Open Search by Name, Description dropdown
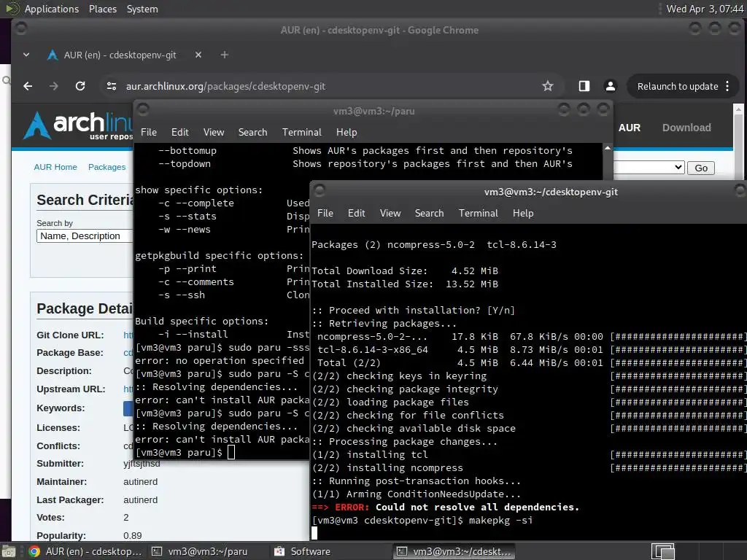Screen dimensions: 747x560 click(x=85, y=236)
